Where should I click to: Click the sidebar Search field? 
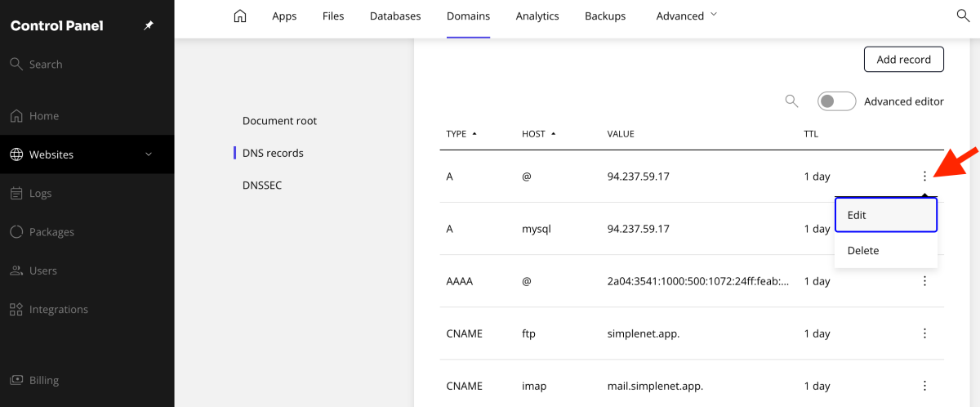[x=46, y=65]
